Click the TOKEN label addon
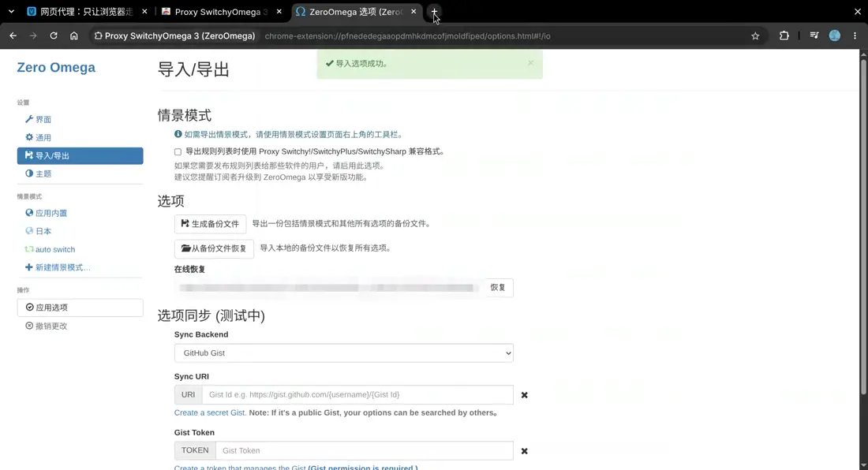Screen dimensions: 868x470 point(195,450)
